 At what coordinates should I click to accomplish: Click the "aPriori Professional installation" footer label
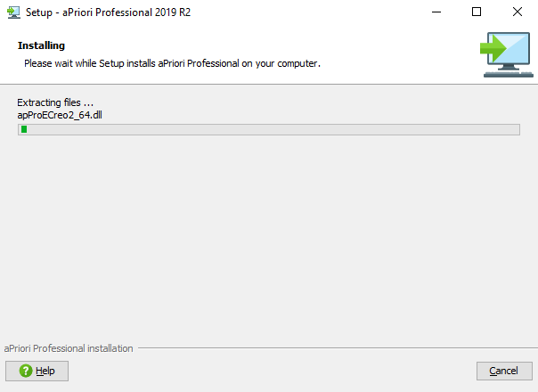(69, 348)
